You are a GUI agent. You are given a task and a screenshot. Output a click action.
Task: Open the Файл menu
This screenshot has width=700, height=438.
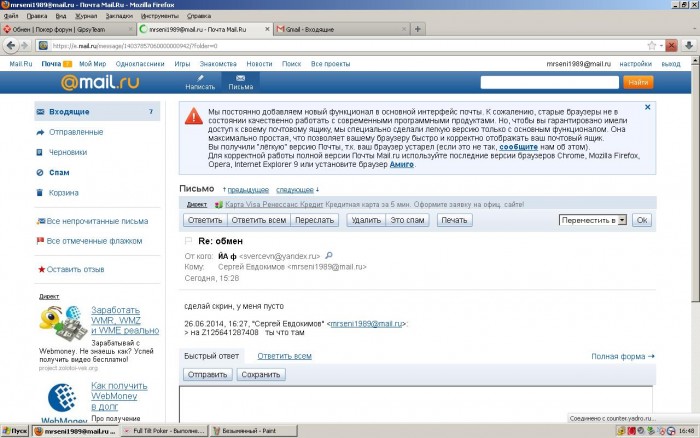tap(11, 16)
